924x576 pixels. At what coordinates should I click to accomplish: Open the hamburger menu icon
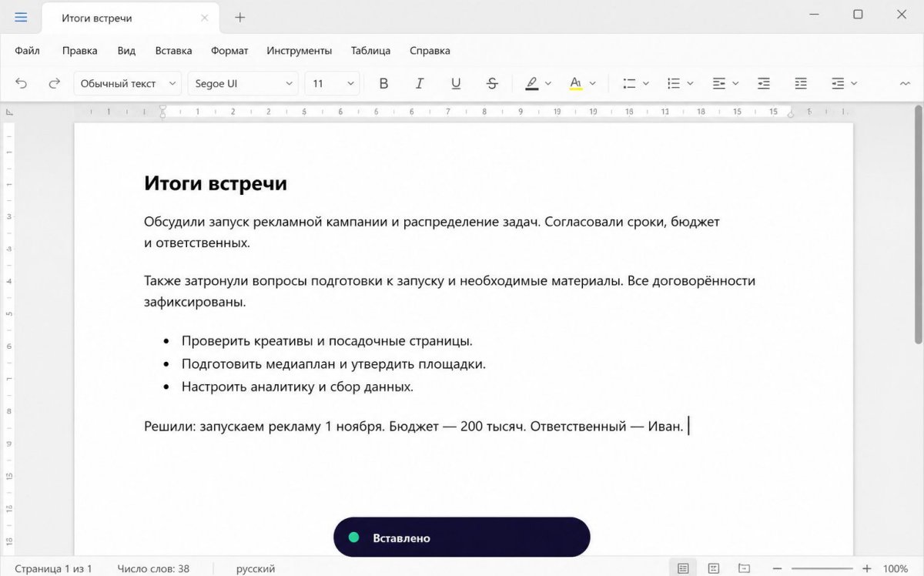21,17
